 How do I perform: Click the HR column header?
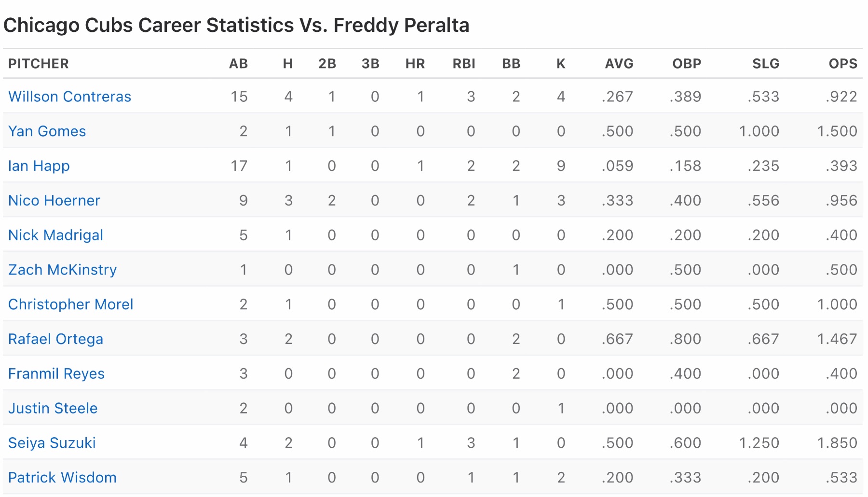pyautogui.click(x=415, y=64)
